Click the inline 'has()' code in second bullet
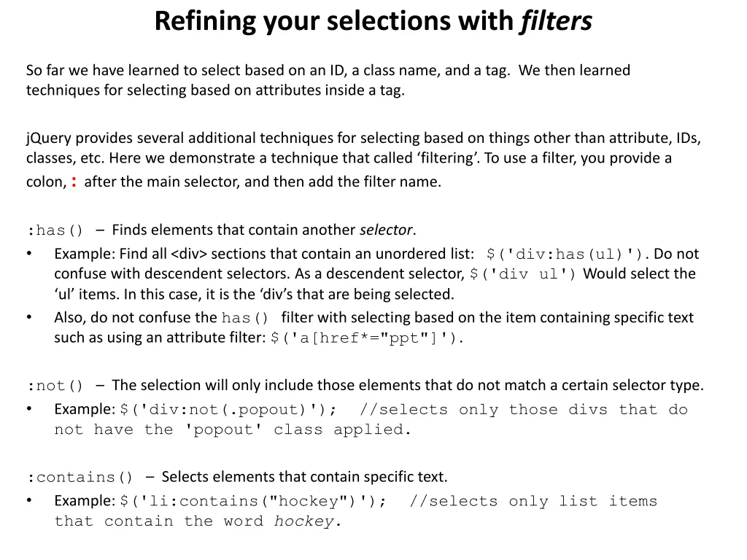Viewport: 747px width, 560px height. point(245,318)
